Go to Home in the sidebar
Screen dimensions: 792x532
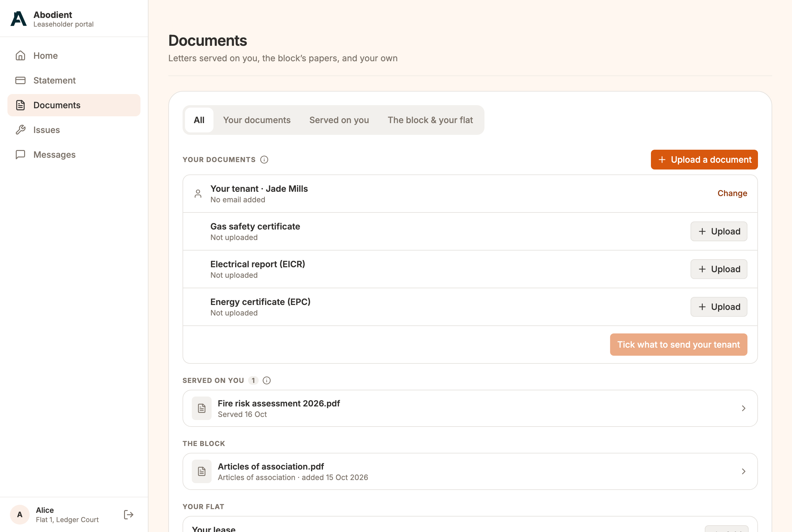[x=74, y=56]
